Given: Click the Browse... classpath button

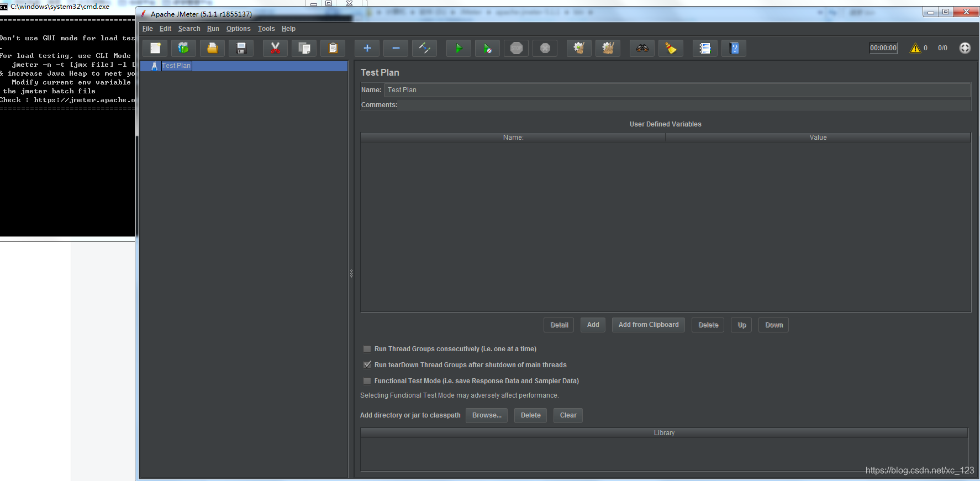Looking at the screenshot, I should [x=487, y=415].
